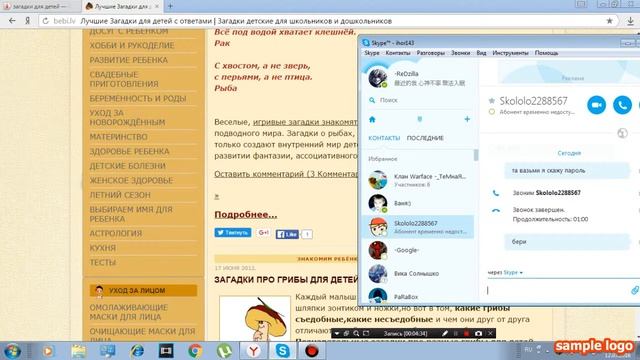Open browser downloads arrow icon

(x=630, y=21)
